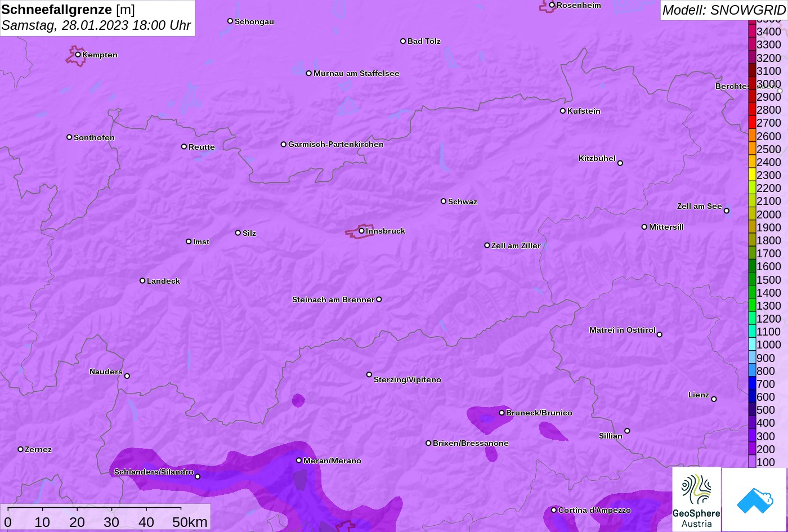Open the GeoSphere Austria logo
Screen dimensions: 788x532
(x=696, y=499)
